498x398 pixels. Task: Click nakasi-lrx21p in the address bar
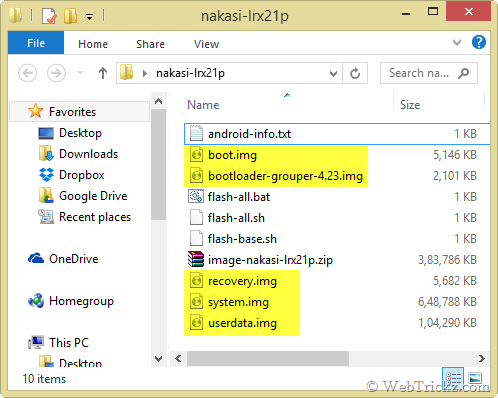pos(190,73)
